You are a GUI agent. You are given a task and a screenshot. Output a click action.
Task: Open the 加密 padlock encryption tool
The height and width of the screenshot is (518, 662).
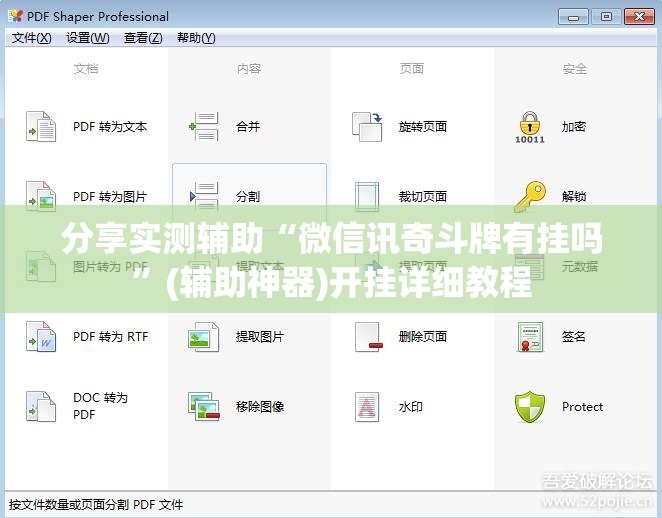pos(550,127)
